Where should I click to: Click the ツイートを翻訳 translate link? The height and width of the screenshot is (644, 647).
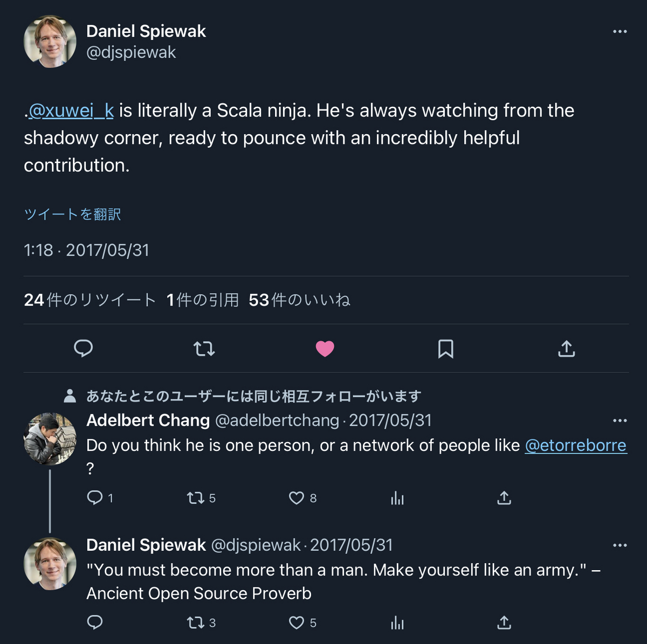pyautogui.click(x=72, y=214)
